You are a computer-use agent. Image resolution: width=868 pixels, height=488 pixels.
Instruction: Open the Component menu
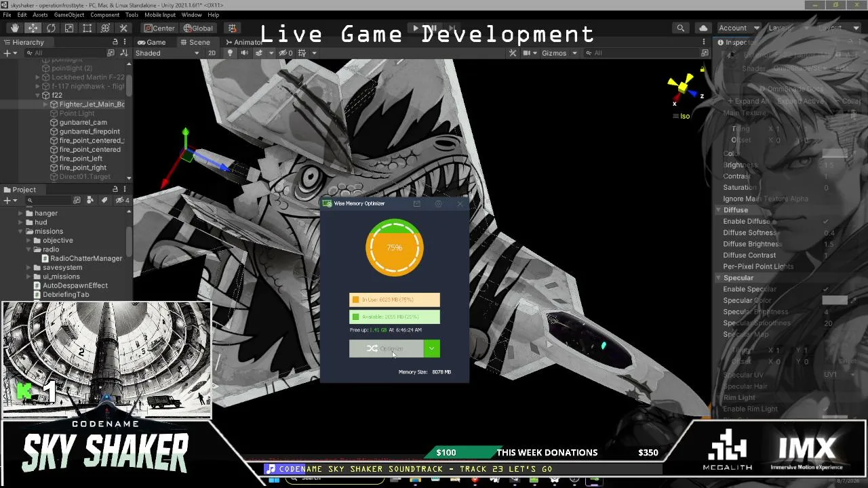coord(104,15)
